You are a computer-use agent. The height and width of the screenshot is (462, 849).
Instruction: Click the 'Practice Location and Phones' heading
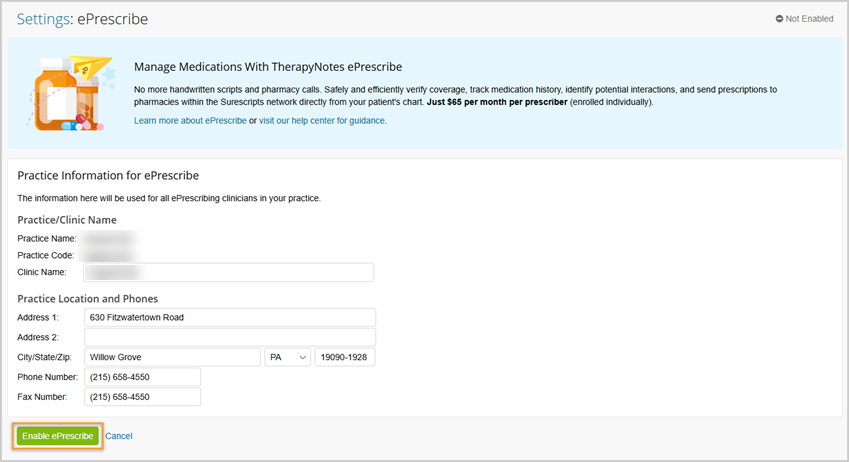[x=88, y=299]
